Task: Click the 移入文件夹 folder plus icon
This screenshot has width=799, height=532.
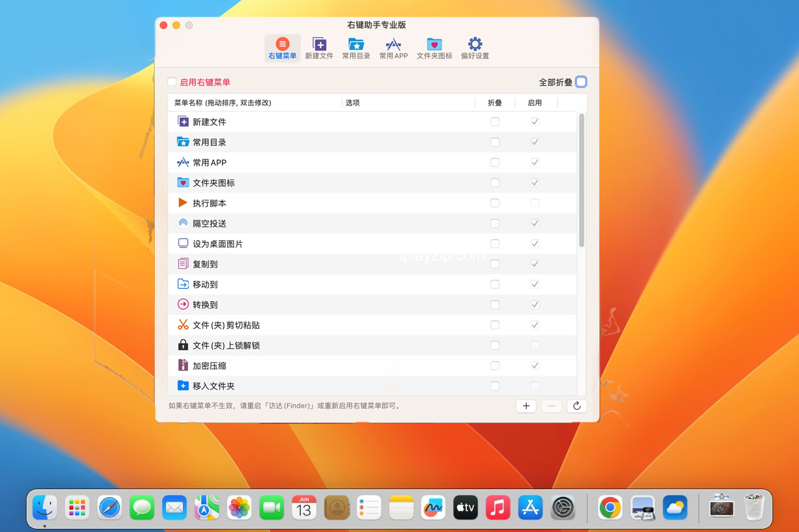Action: click(x=183, y=386)
